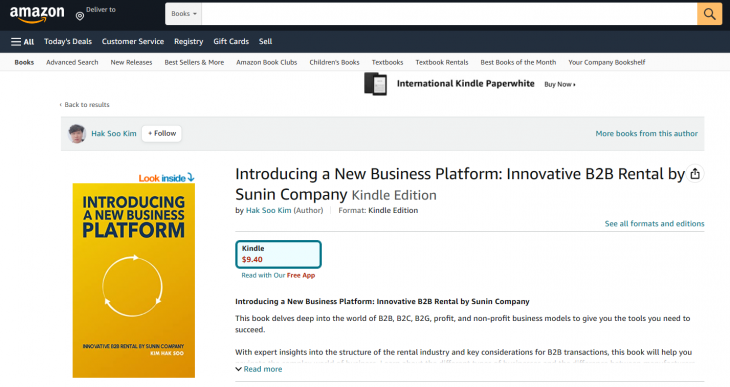730x387 pixels.
Task: Open Registry in the navigation bar
Action: click(189, 41)
